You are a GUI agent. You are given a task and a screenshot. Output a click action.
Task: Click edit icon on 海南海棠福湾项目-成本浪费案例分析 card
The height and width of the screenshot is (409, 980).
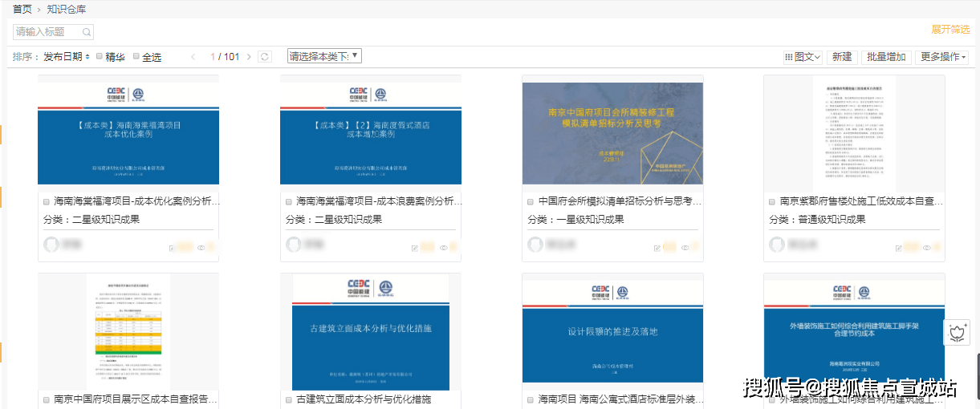tap(415, 248)
